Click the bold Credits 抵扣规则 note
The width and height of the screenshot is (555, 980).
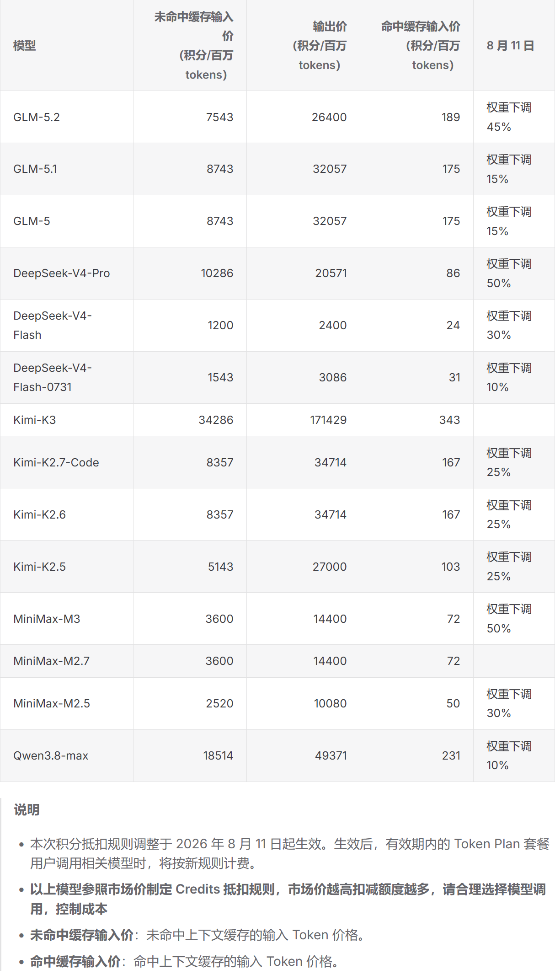288,899
